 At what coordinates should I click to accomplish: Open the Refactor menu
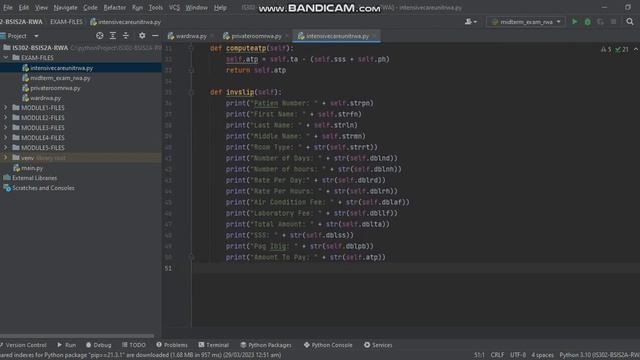point(115,8)
